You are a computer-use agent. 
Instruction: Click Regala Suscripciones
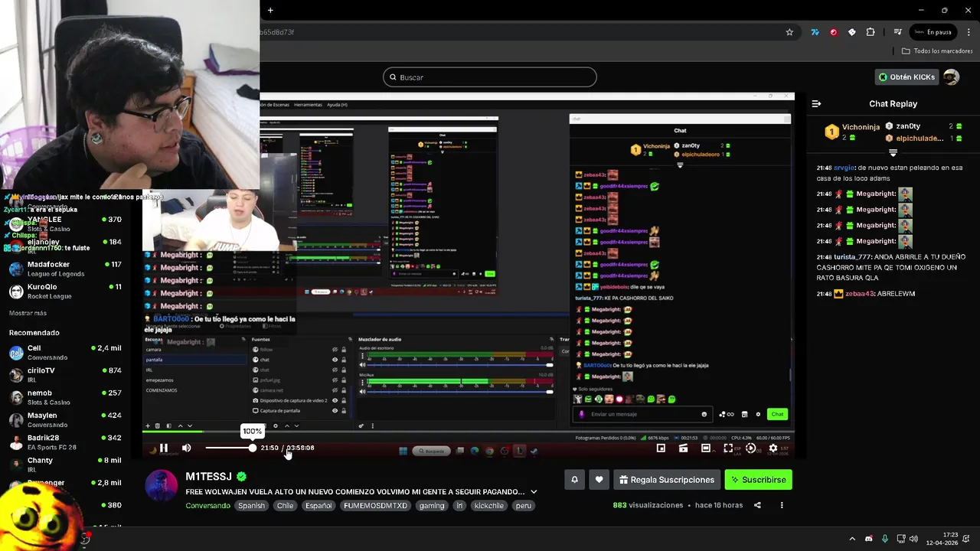coord(667,480)
